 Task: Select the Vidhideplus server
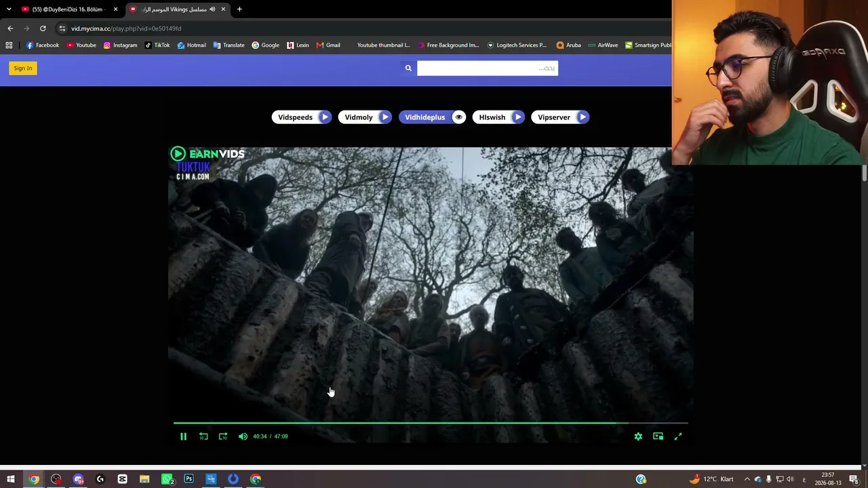tap(432, 117)
